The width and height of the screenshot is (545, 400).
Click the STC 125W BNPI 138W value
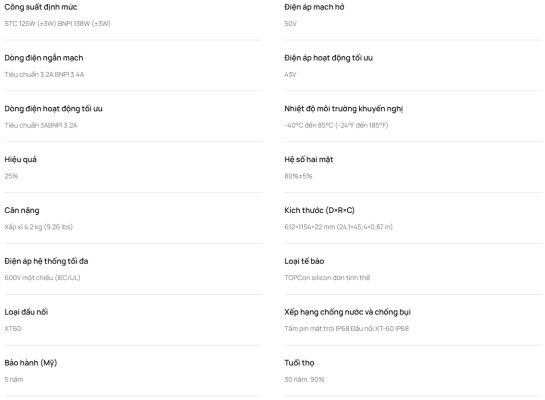point(57,24)
